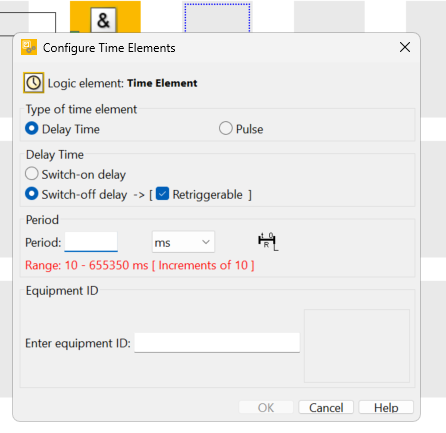This screenshot has width=446, height=433.
Task: Click the greyed-out OK button
Action: [x=266, y=407]
